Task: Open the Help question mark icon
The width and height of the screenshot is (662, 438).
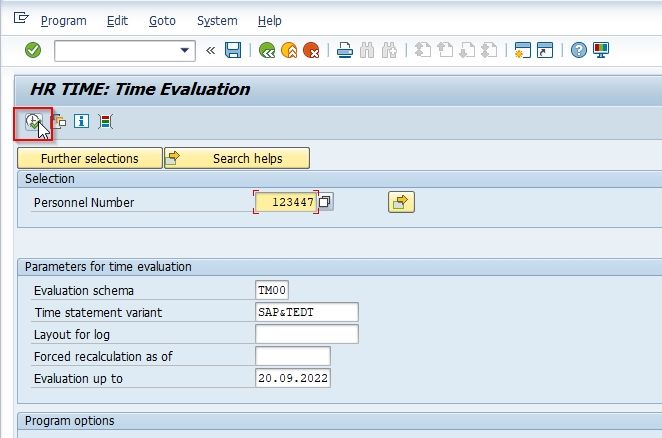Action: (x=579, y=50)
